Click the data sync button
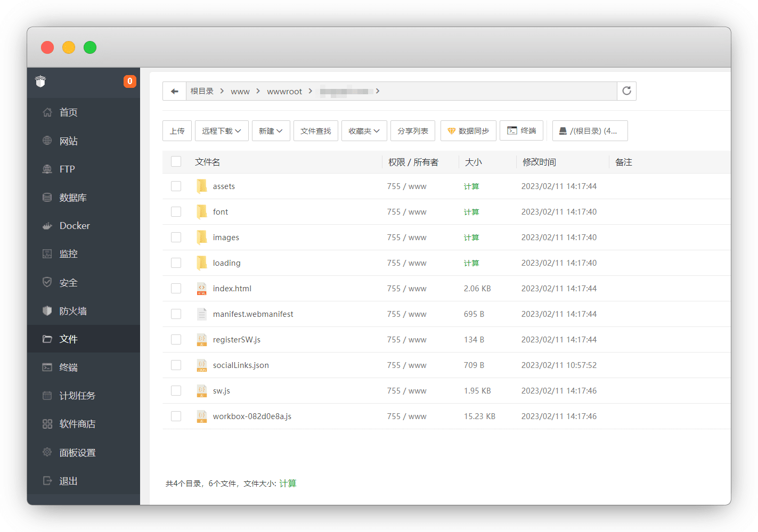 click(x=468, y=131)
